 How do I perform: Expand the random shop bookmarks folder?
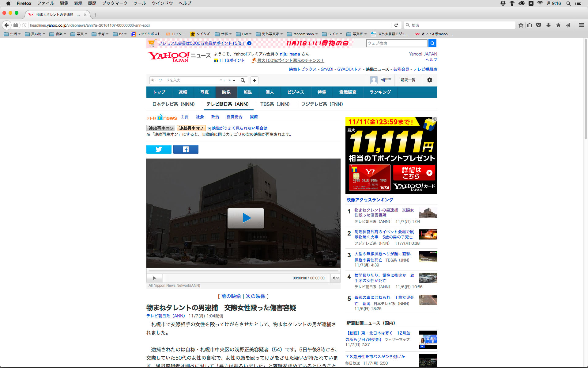[302, 34]
